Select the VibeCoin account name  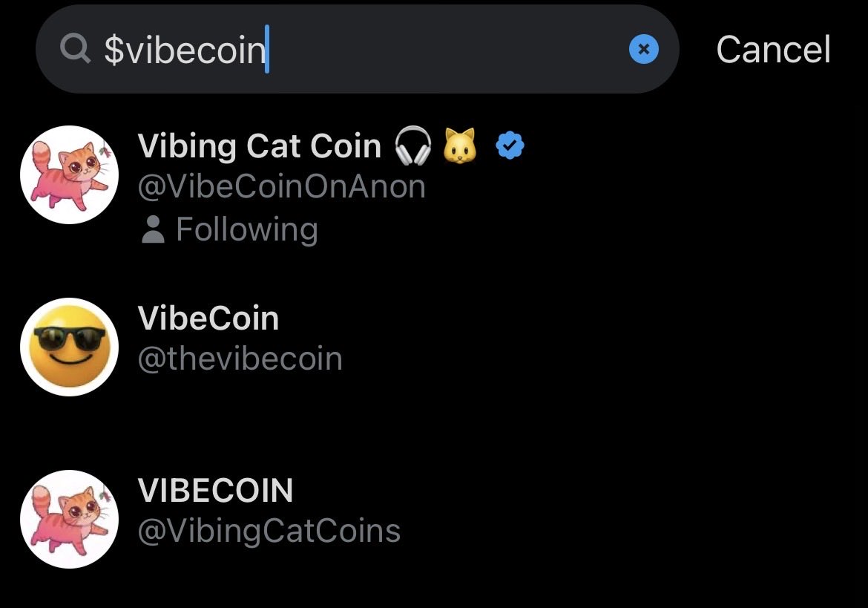[x=208, y=318]
